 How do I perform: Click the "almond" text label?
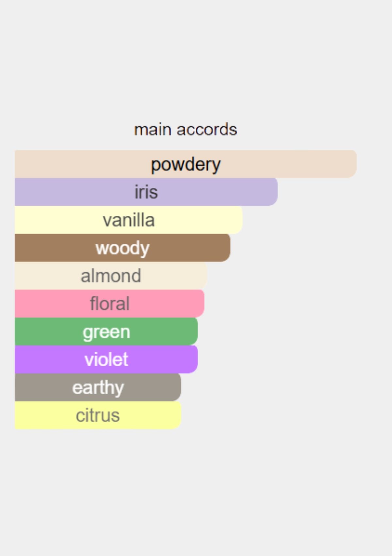(x=111, y=276)
